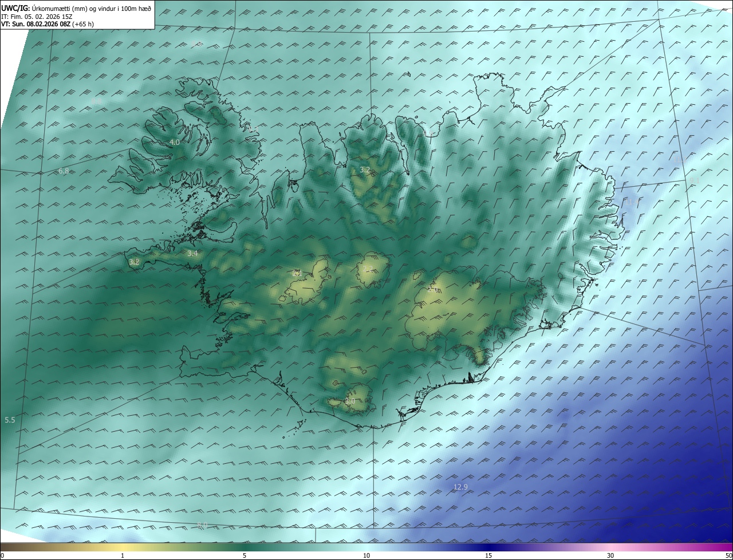Click the title line 'UWC/IG: Úrkomumætti (mm) og vindur í 100m hæð'

[x=76, y=8]
